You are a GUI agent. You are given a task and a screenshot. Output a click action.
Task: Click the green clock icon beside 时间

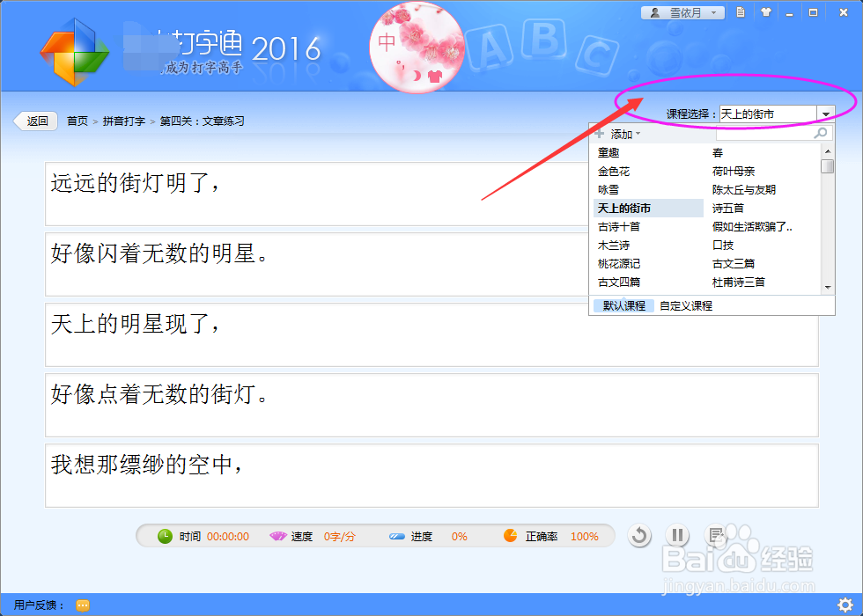tap(165, 535)
